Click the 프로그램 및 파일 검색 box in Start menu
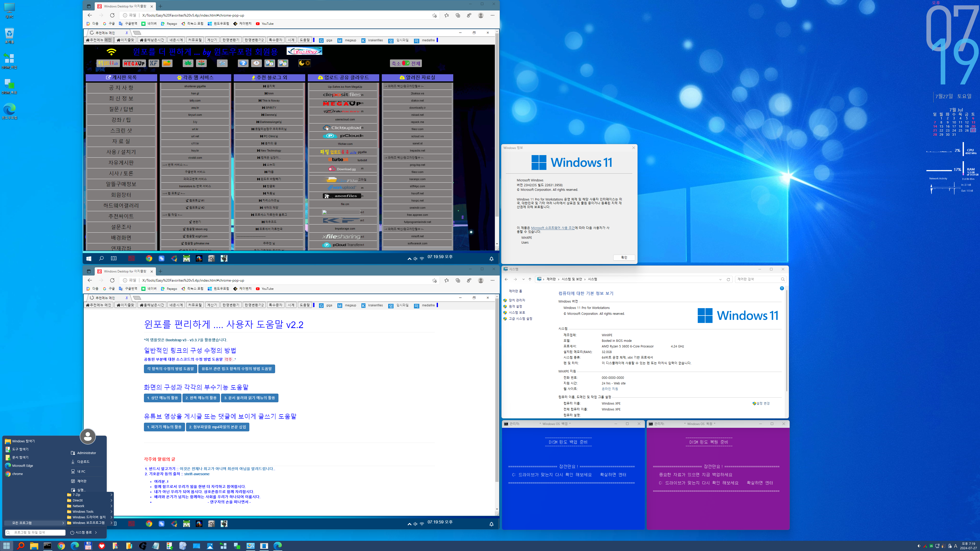The height and width of the screenshot is (551, 980). click(35, 532)
